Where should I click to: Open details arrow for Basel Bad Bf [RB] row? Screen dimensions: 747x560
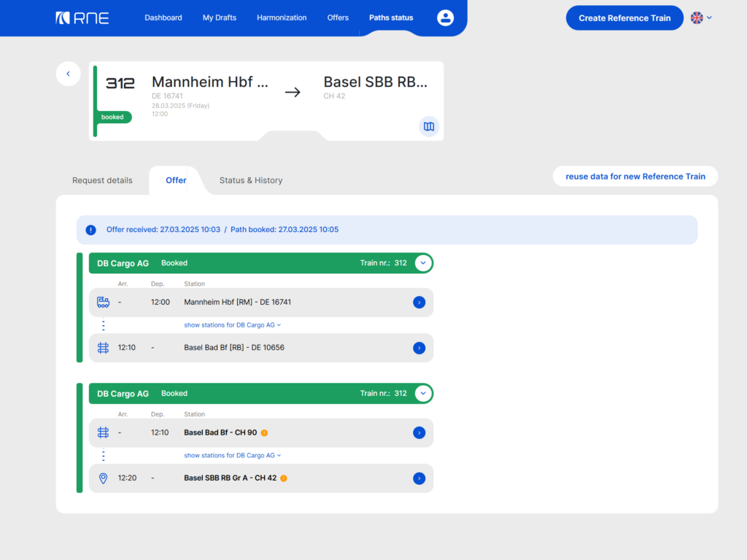(x=419, y=348)
